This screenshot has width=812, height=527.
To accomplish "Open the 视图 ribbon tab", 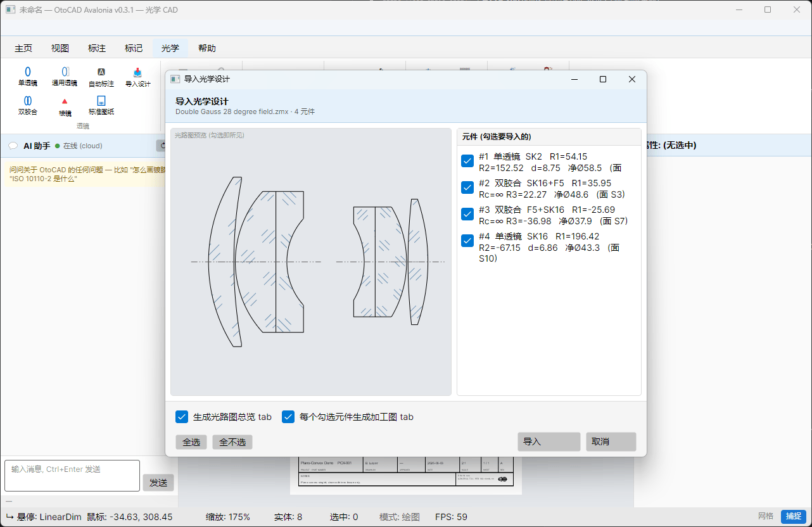I will (x=60, y=48).
